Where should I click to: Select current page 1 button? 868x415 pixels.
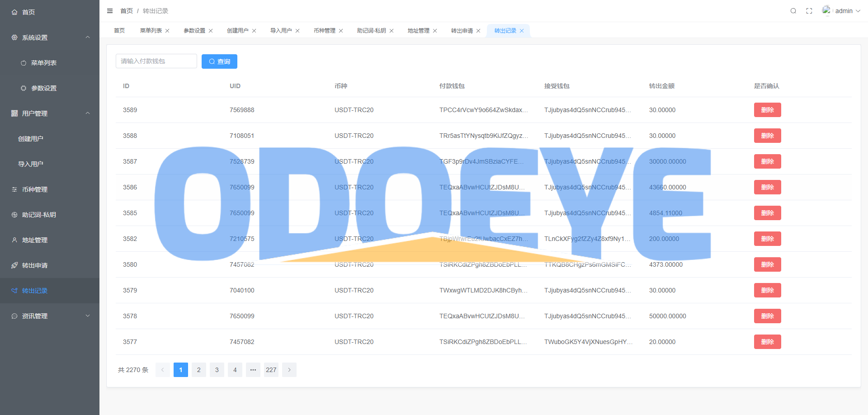[x=181, y=370]
